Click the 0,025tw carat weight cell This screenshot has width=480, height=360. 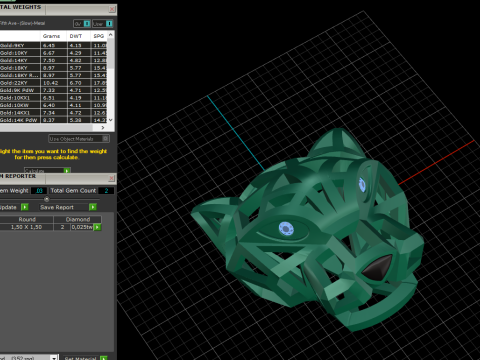tap(82, 227)
